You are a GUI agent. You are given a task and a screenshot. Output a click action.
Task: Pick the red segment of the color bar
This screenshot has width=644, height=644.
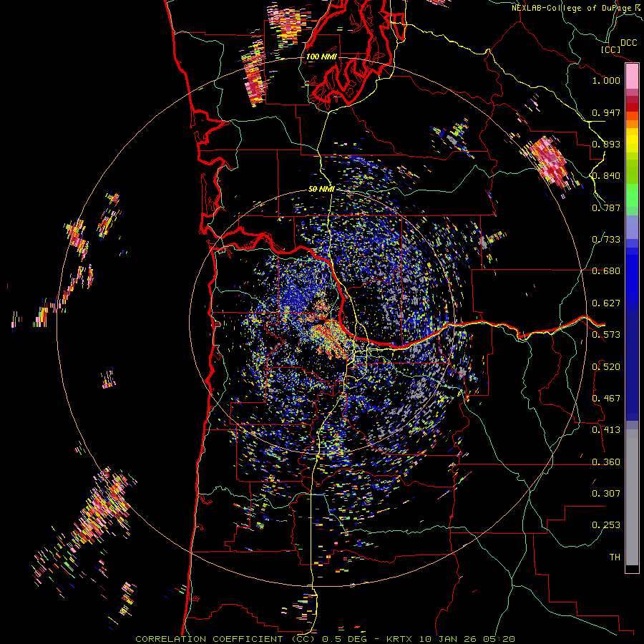click(632, 107)
